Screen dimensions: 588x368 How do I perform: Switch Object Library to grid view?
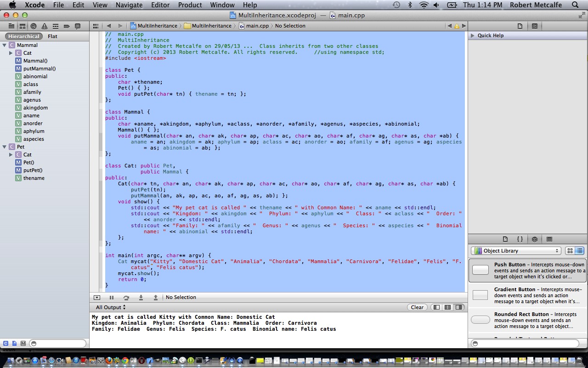click(x=570, y=251)
